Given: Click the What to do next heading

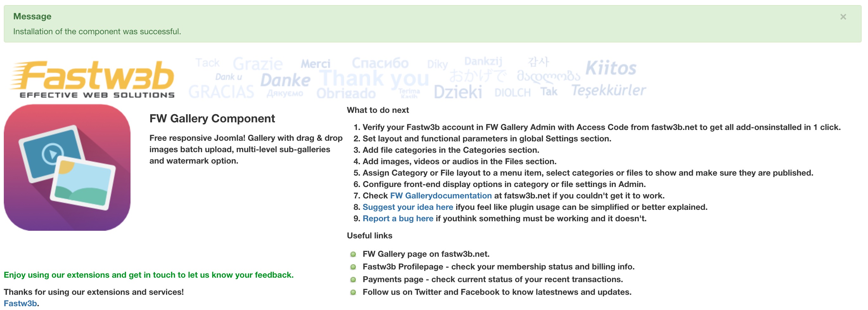Looking at the screenshot, I should [x=378, y=110].
